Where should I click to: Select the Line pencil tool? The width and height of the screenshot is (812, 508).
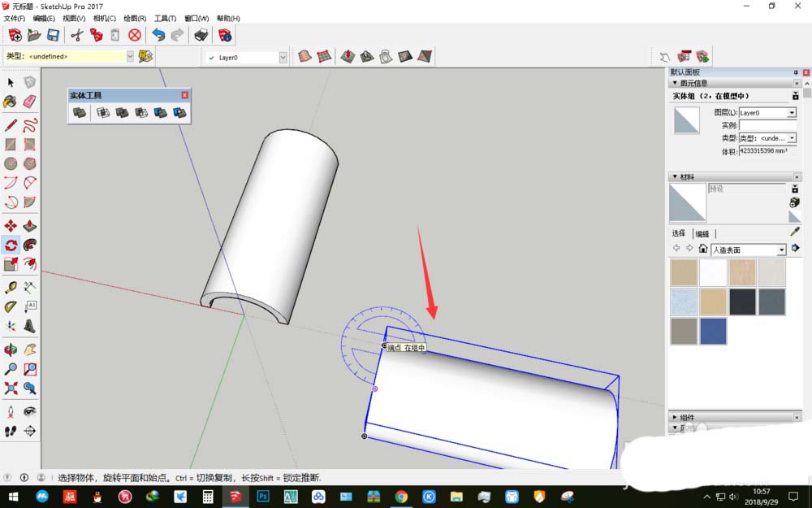click(x=11, y=125)
